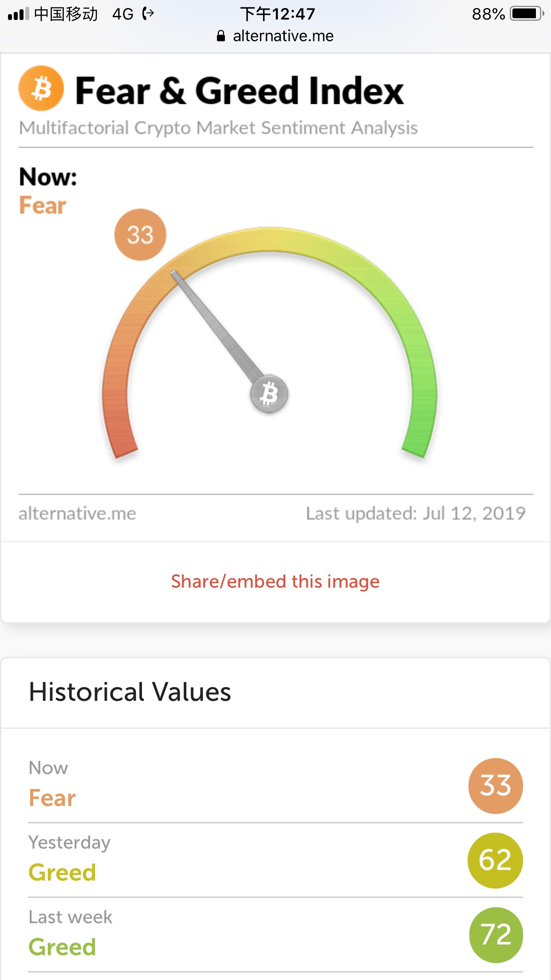Tap the orange Bitcoin logo icon
The width and height of the screenshot is (551, 980).
[x=41, y=88]
